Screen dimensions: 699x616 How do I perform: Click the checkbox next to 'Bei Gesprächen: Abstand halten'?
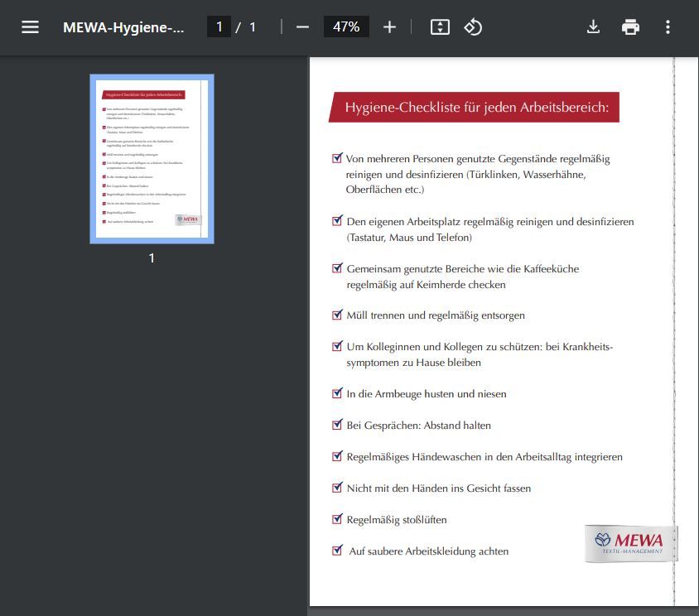337,425
